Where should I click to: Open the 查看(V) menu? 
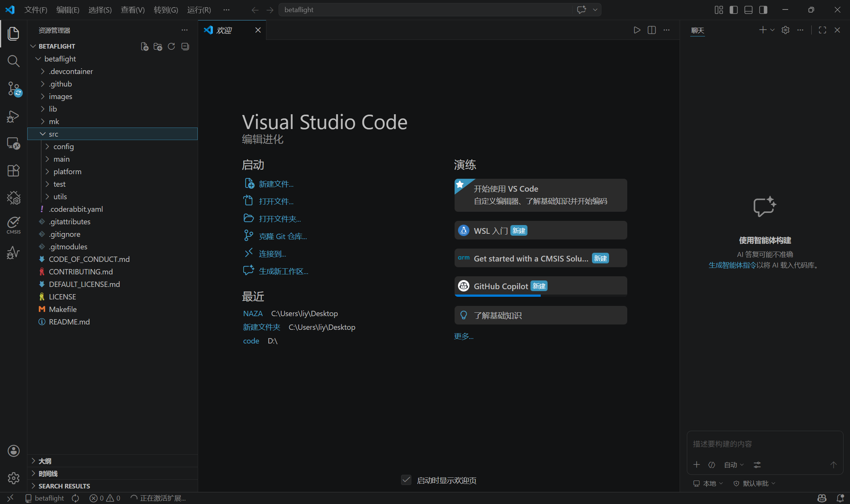tap(133, 10)
